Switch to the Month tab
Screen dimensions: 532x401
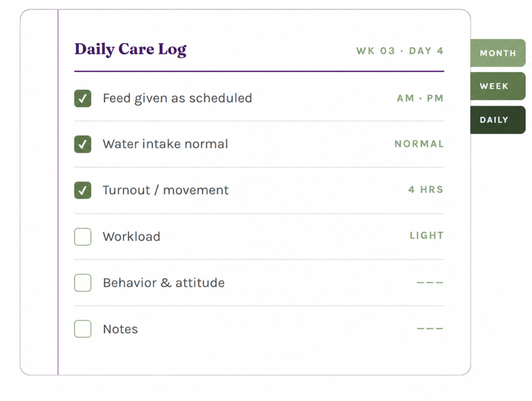tap(498, 53)
